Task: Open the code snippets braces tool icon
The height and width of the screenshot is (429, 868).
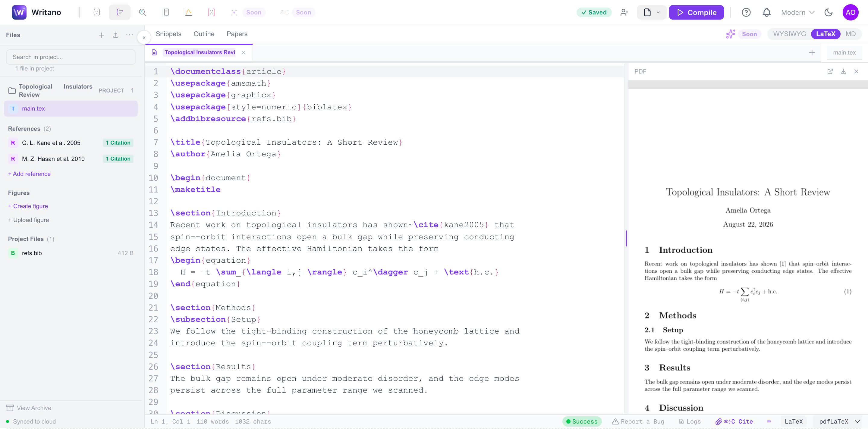Action: (97, 12)
